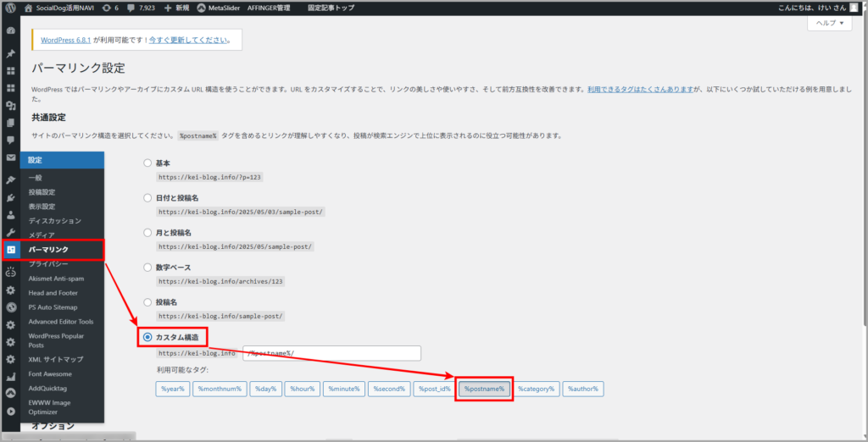Follow the WordPress 6.8.1 link
The height and width of the screenshot is (442, 868).
click(x=65, y=41)
